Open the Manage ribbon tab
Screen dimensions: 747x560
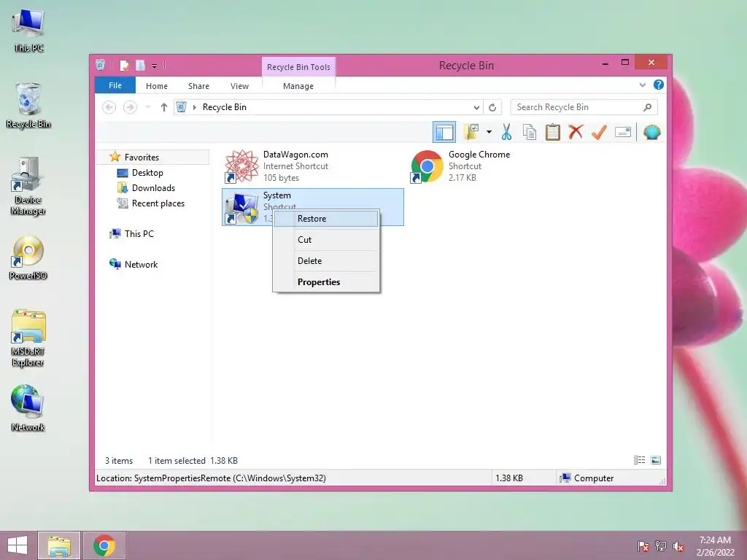click(x=298, y=86)
